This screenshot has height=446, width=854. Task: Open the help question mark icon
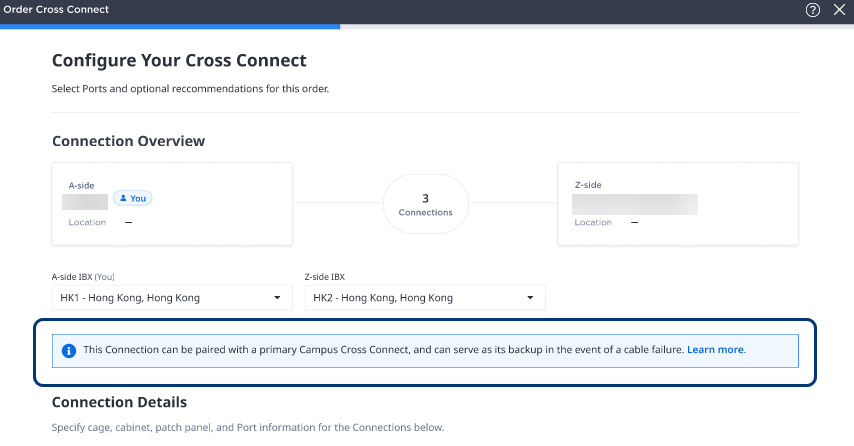click(x=813, y=10)
